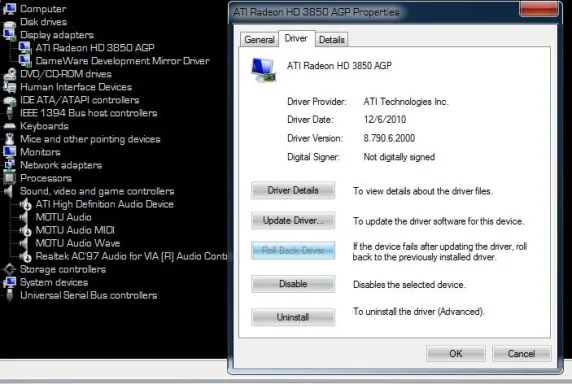Click the Processors category icon
Screen dimensions: 572x384
[10, 178]
